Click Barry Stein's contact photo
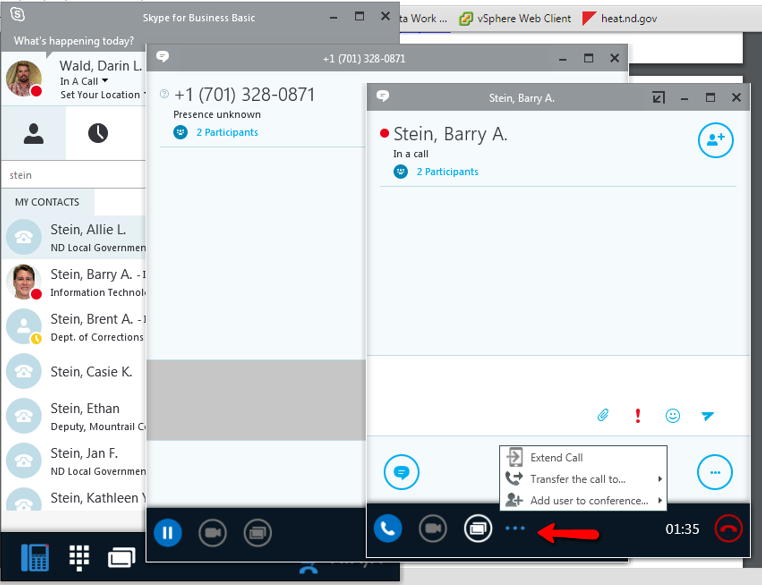762x585 pixels. [x=24, y=281]
